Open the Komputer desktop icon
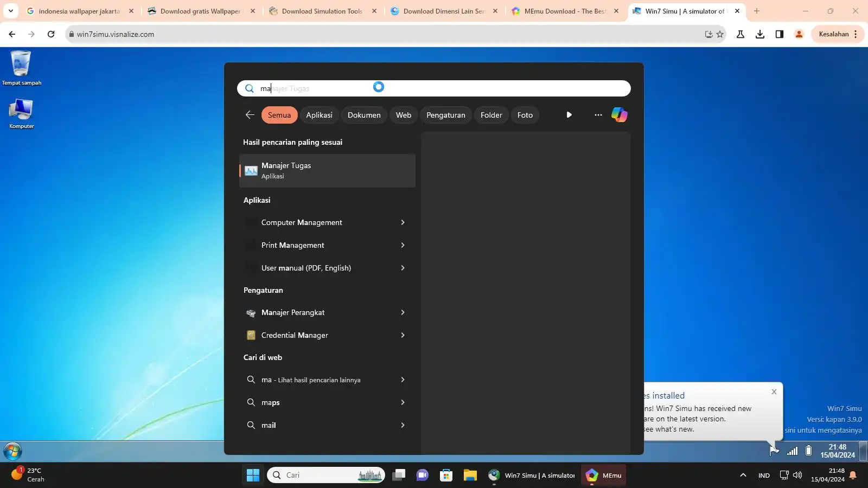 tap(21, 114)
